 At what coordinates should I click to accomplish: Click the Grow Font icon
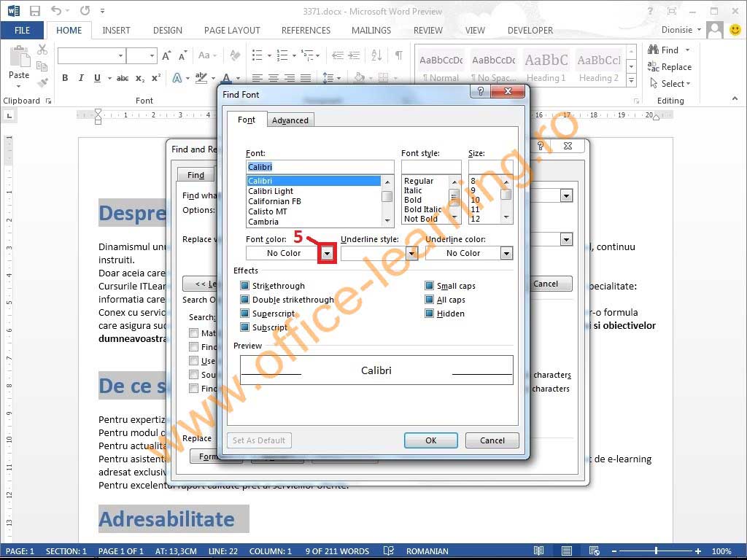(x=166, y=55)
